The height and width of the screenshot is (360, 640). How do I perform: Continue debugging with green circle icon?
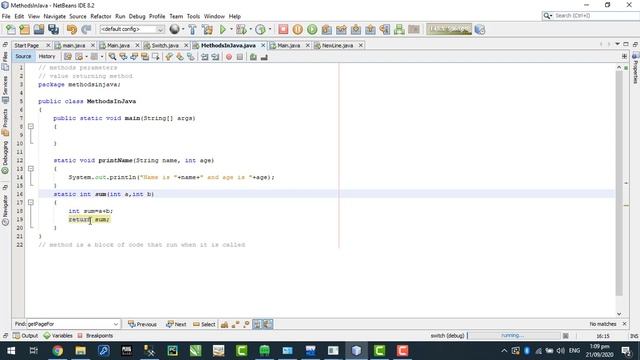pos(312,29)
